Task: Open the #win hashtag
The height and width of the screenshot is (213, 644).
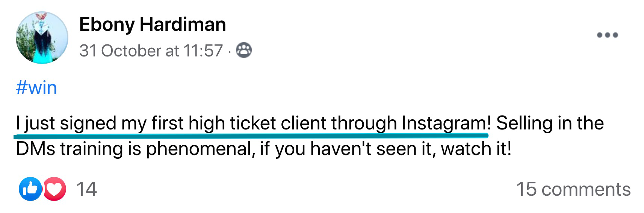Action: click(x=36, y=88)
